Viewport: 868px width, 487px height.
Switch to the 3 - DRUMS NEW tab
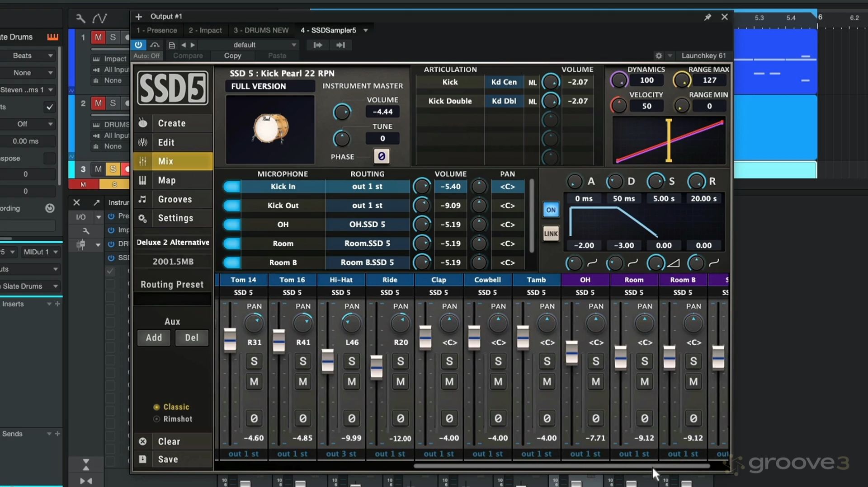[261, 30]
